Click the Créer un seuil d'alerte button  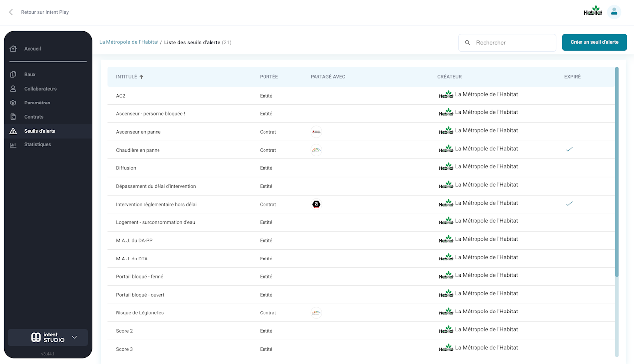pos(594,42)
